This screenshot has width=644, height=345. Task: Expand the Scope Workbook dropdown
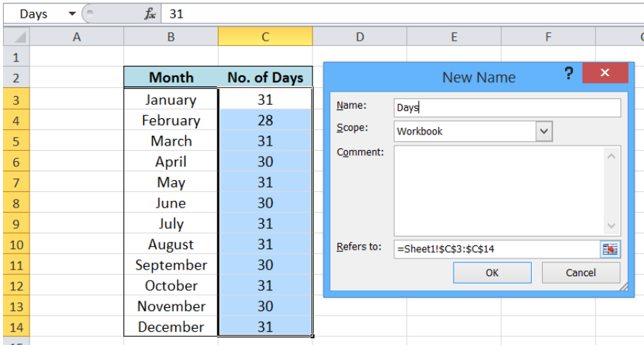point(544,131)
